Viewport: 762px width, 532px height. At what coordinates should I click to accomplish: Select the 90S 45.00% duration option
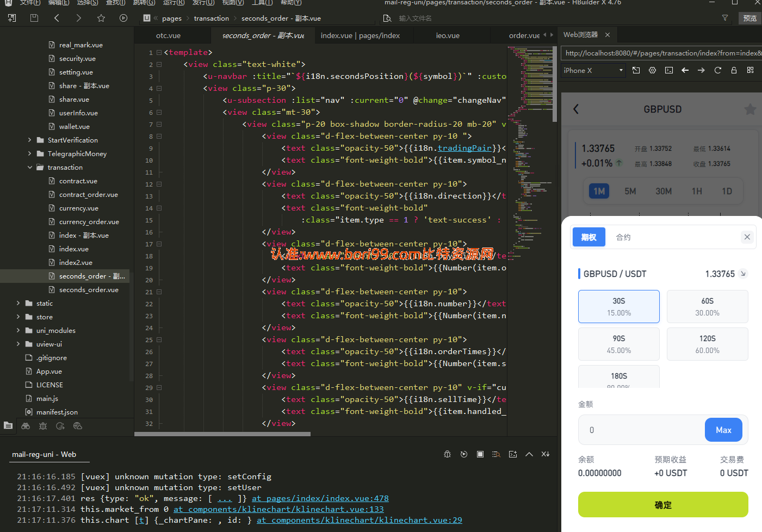619,344
